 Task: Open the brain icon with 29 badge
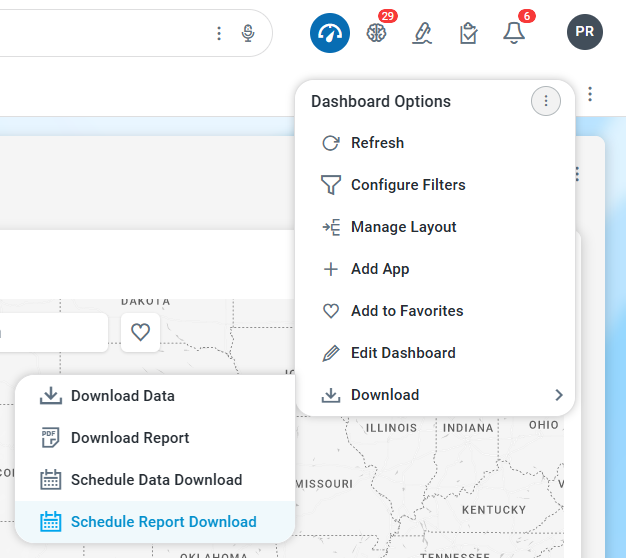(x=376, y=33)
